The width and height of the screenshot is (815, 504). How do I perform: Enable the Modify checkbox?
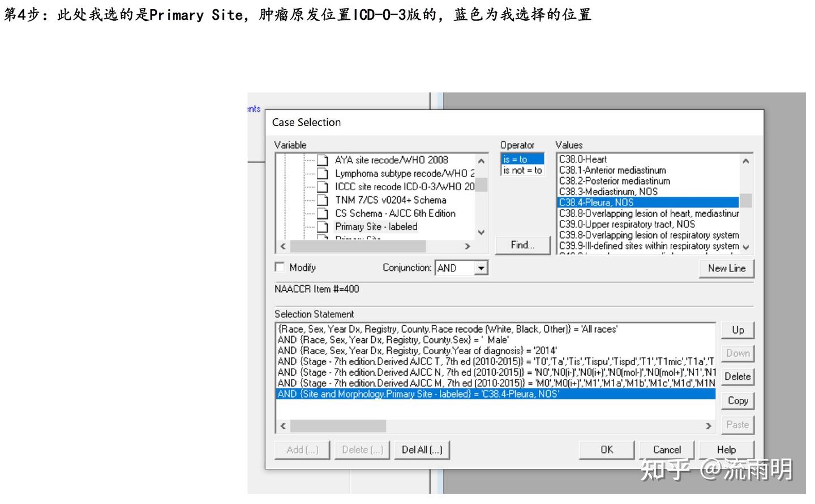pos(280,266)
